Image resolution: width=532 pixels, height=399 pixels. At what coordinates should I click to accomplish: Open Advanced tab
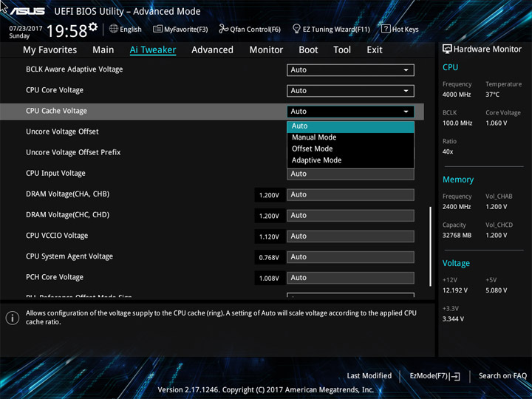point(212,50)
